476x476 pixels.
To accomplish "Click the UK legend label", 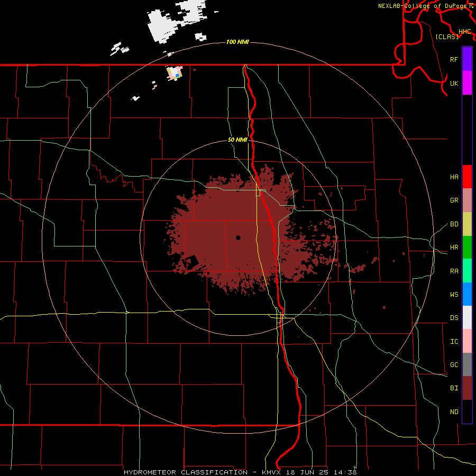I will click(454, 83).
